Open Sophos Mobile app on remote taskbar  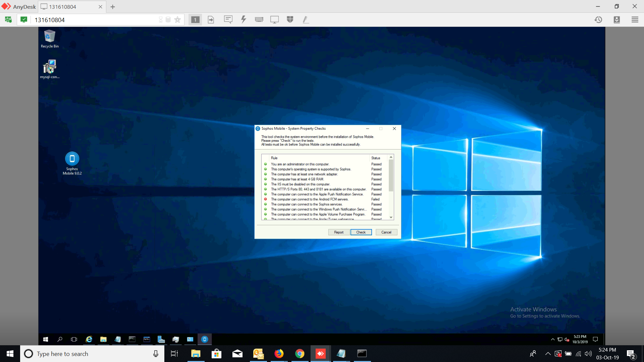205,339
